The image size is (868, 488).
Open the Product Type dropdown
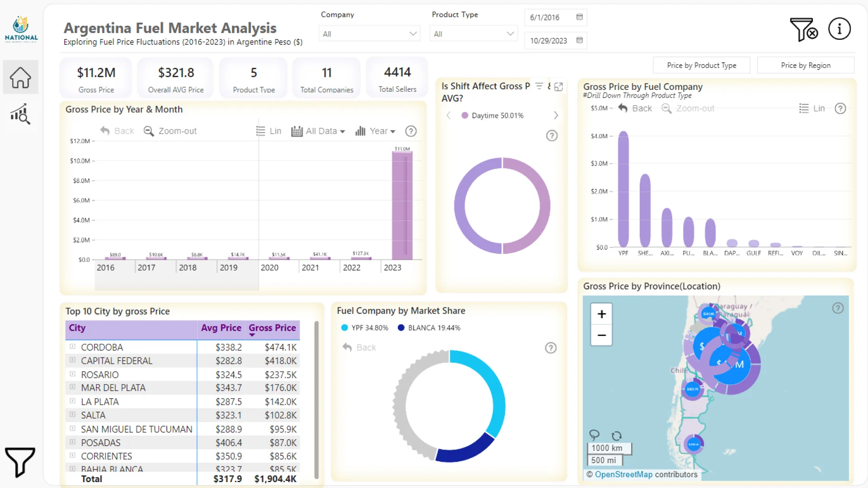pos(473,34)
